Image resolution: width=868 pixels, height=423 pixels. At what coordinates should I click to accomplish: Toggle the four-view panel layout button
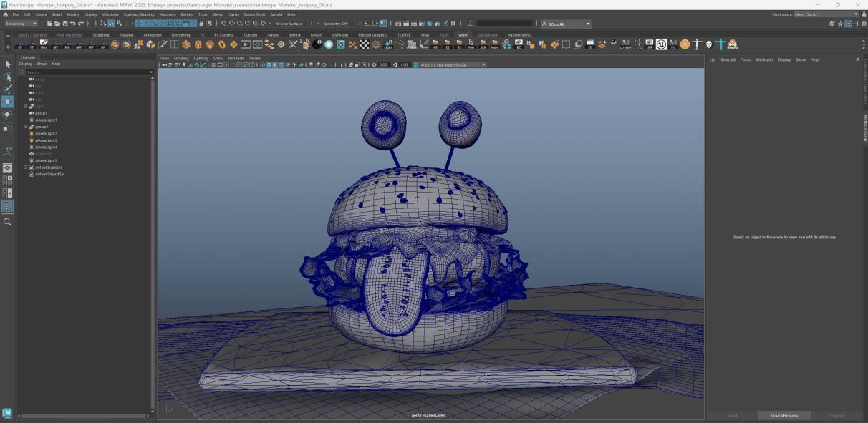7,180
